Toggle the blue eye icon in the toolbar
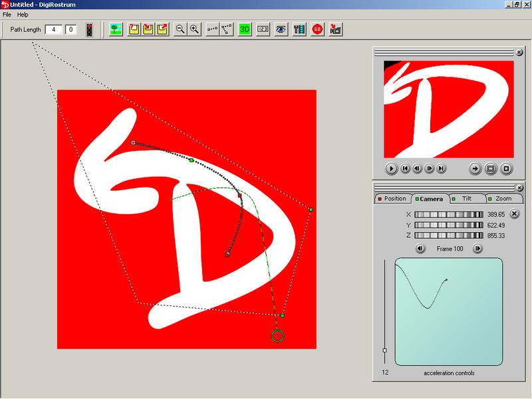Viewport: 532px width, 399px height. [281, 29]
